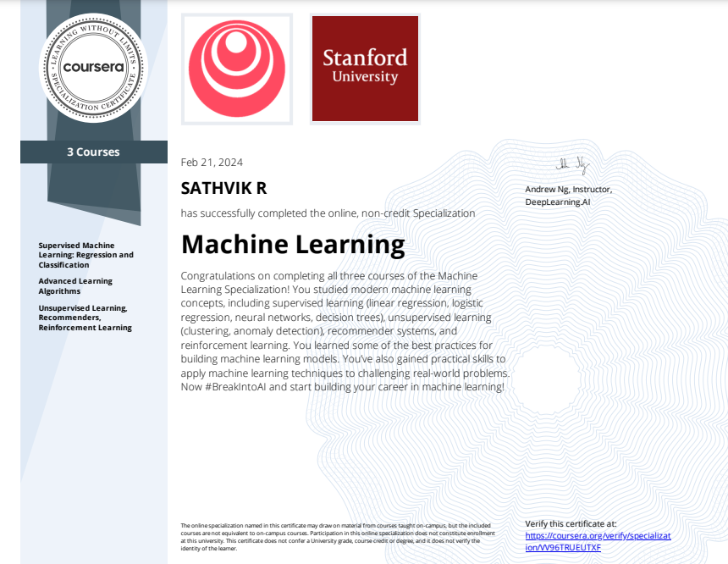
Task: Click "has successfully completed the online" line
Action: 328,213
